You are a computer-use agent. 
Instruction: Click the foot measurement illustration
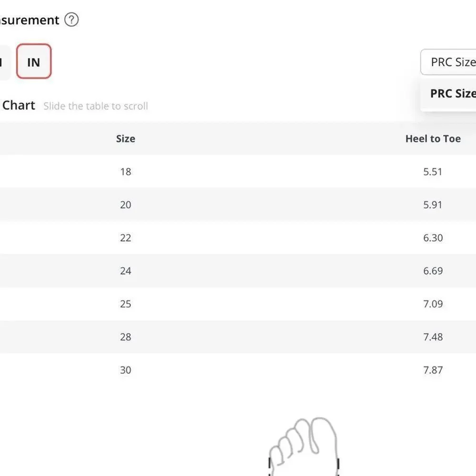pos(304,446)
